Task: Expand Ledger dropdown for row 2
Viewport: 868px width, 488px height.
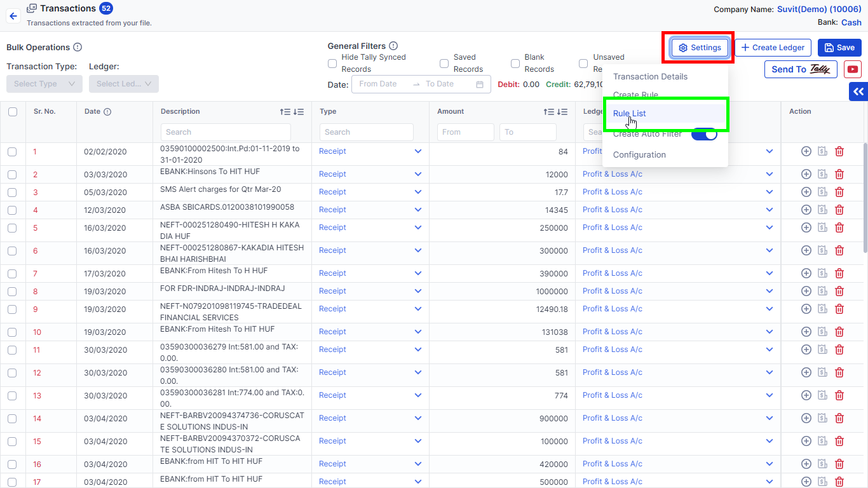Action: click(x=770, y=174)
